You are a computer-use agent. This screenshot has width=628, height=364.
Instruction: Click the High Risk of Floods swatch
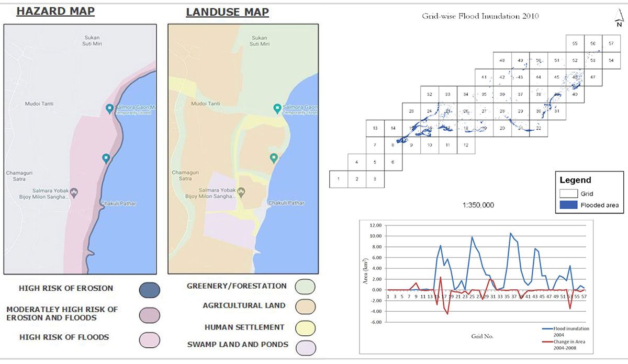[149, 339]
